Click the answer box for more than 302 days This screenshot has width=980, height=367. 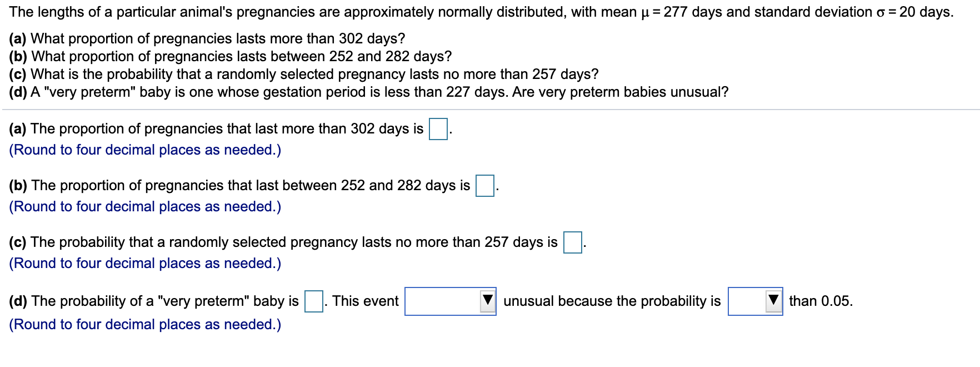point(438,129)
